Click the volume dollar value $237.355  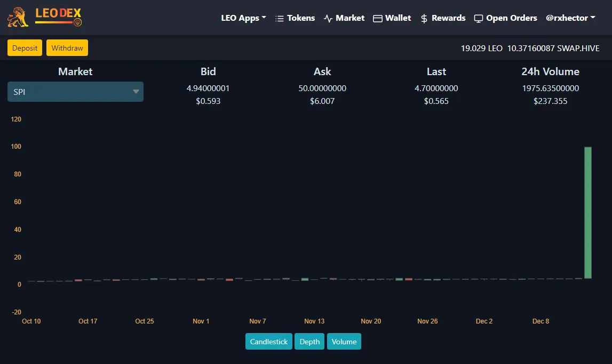[550, 101]
